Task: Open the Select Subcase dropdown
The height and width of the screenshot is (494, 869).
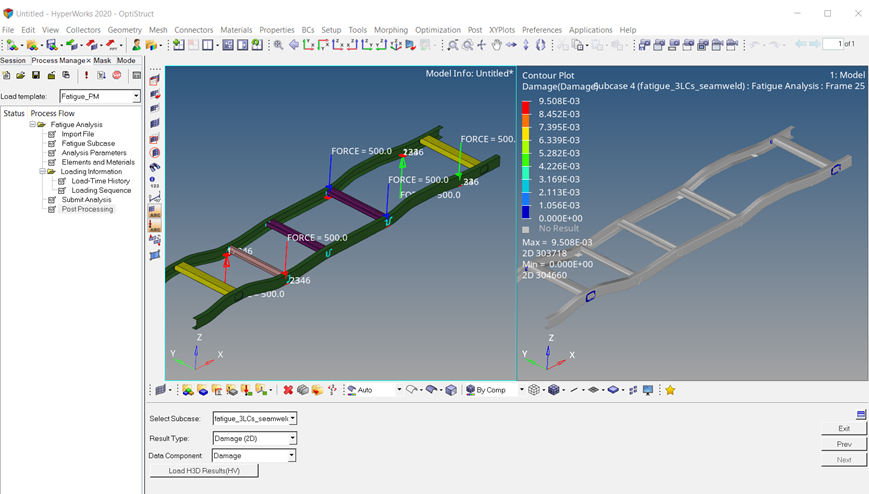Action: click(x=292, y=418)
